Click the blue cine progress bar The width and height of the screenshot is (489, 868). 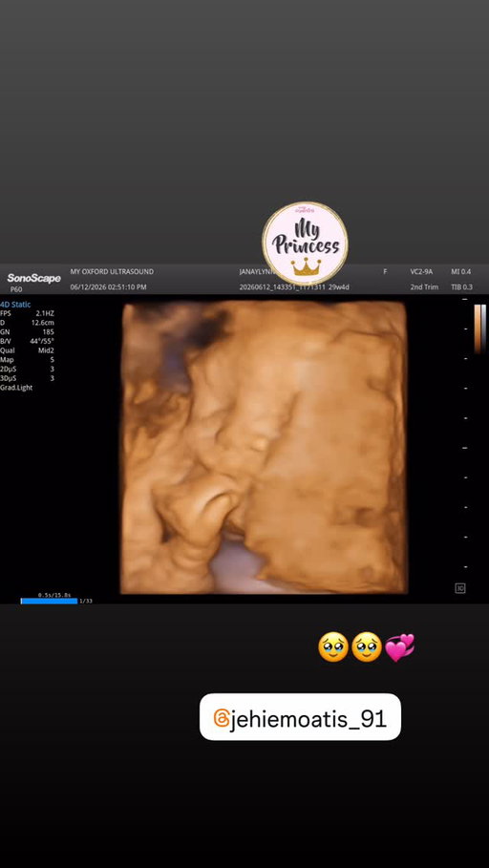(49, 601)
